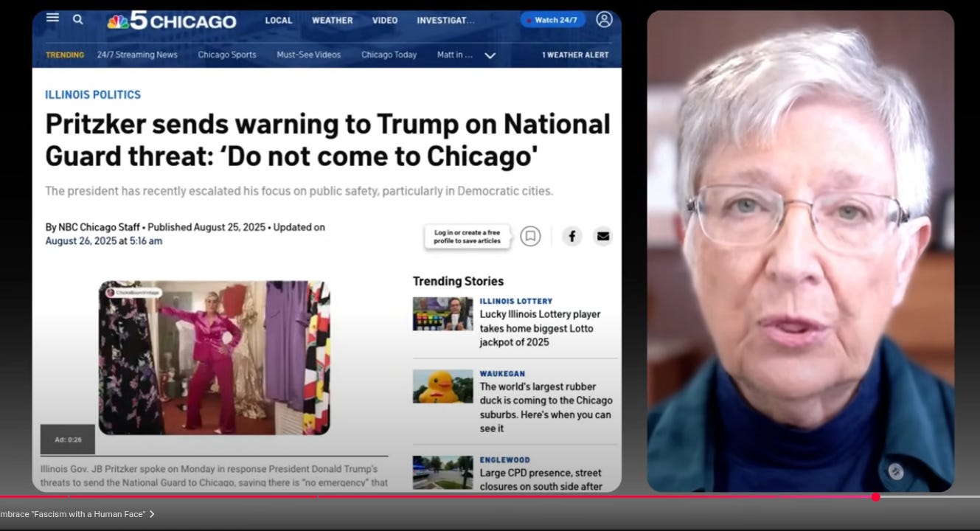Share the article via Facebook icon
Image resolution: width=980 pixels, height=531 pixels.
pos(572,236)
